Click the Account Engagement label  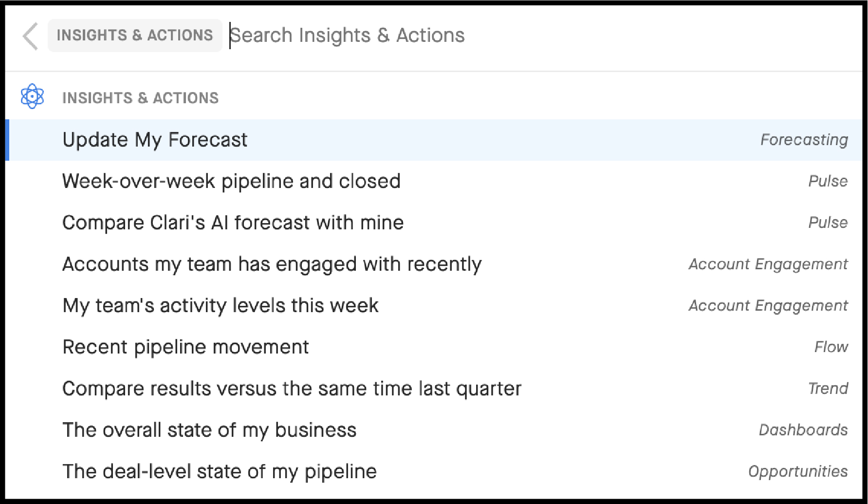(x=767, y=264)
